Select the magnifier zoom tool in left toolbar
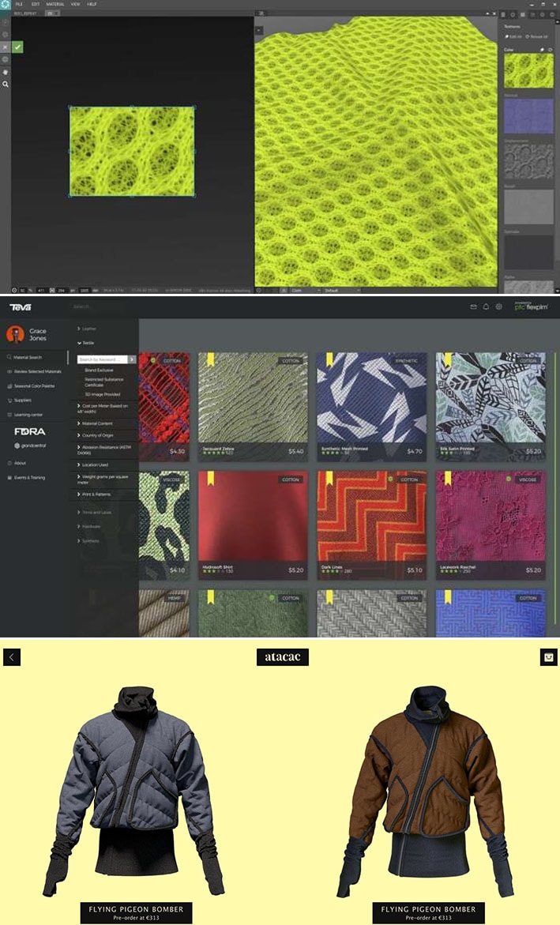 point(6,85)
